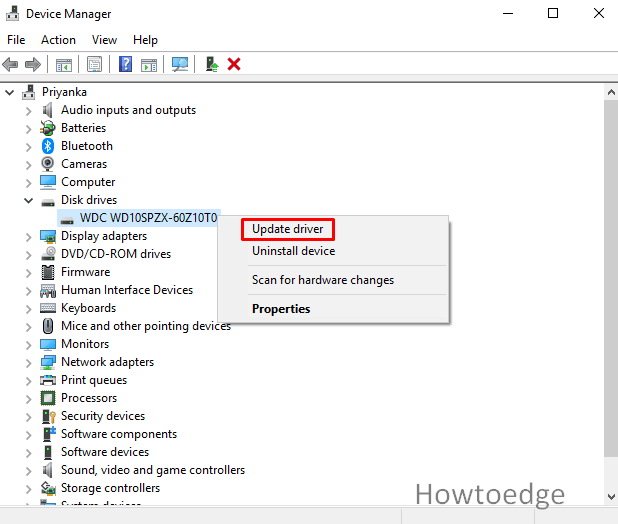Choose Update driver from context menu
The width and height of the screenshot is (618, 524).
pyautogui.click(x=287, y=229)
